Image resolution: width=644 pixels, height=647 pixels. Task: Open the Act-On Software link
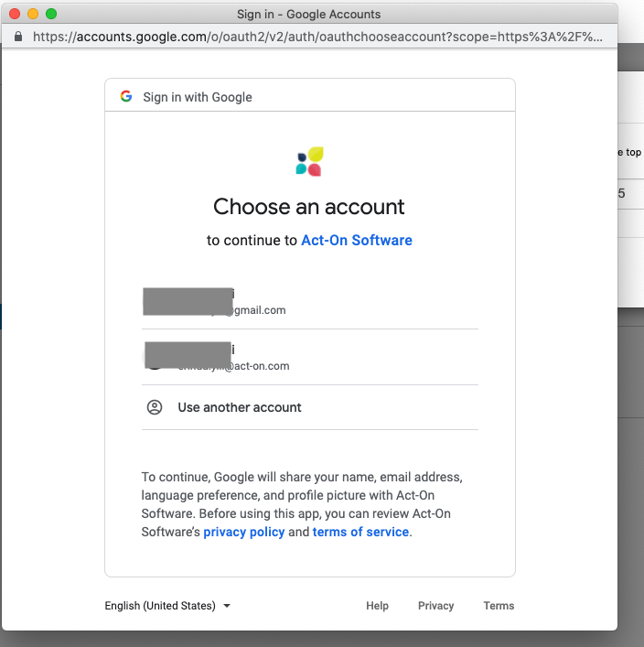pos(357,240)
